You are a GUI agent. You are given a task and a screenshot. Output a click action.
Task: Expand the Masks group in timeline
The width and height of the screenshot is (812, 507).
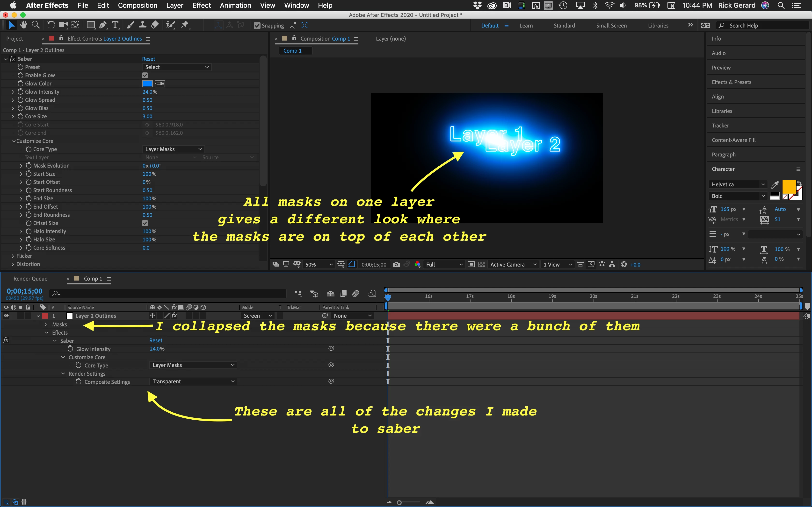[x=46, y=324]
